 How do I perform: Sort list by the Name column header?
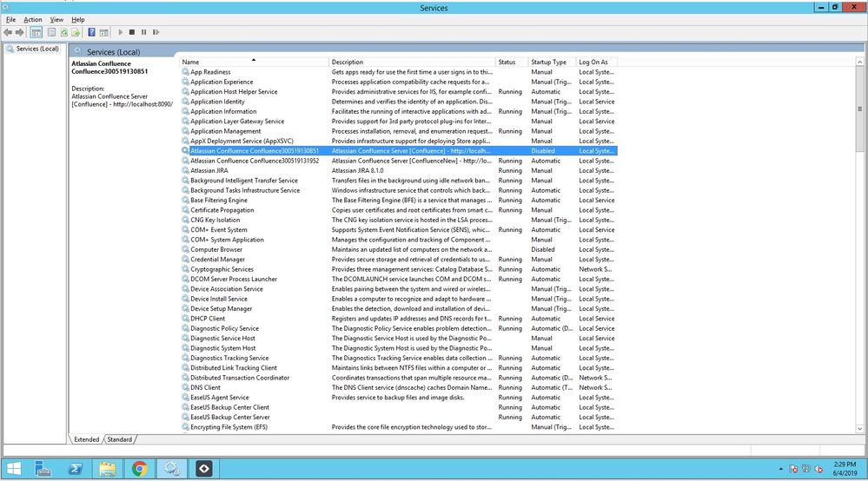click(x=254, y=62)
